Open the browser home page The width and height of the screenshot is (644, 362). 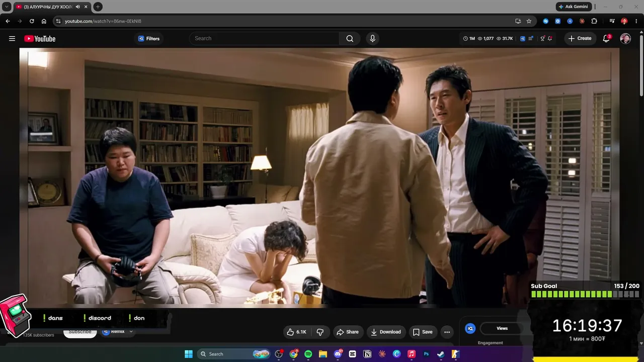point(44,21)
